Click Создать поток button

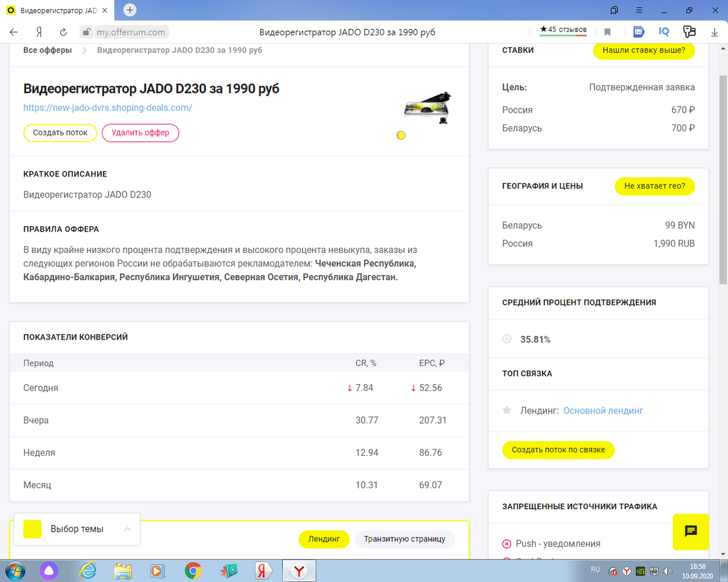tap(60, 133)
